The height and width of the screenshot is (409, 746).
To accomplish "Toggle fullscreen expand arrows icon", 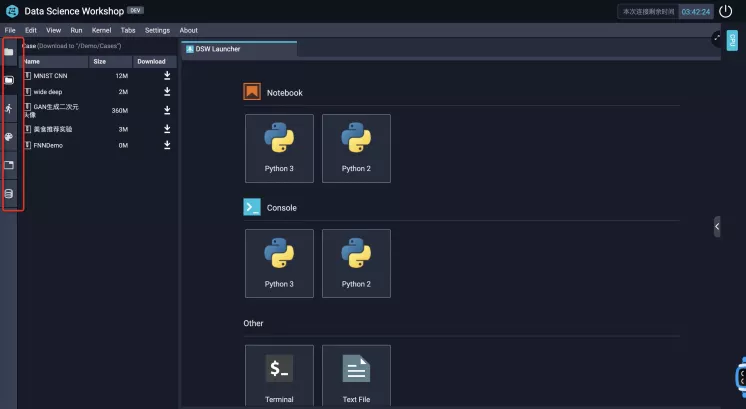I will 717,38.
